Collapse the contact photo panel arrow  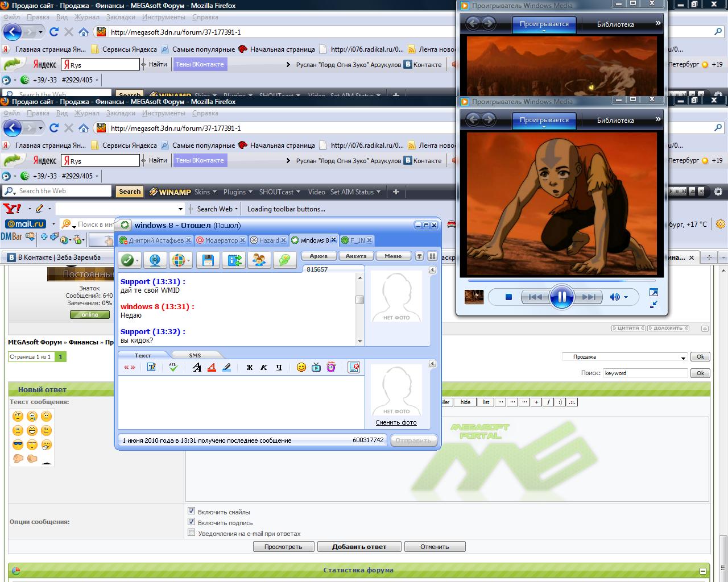[432, 270]
